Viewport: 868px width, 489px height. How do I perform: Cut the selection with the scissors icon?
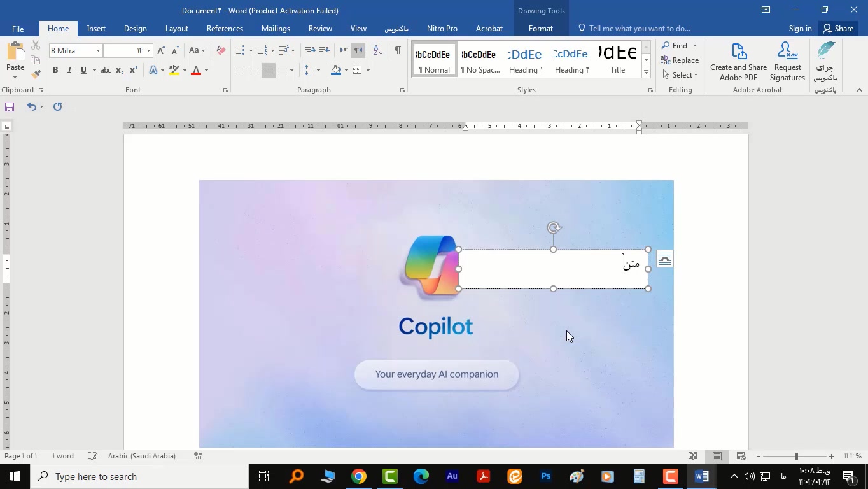(36, 46)
